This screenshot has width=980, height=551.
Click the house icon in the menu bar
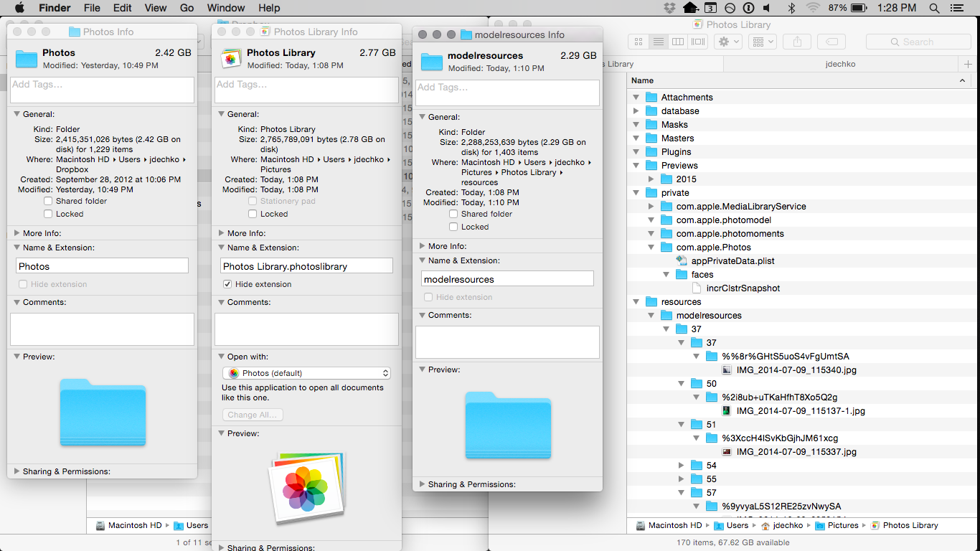(690, 8)
